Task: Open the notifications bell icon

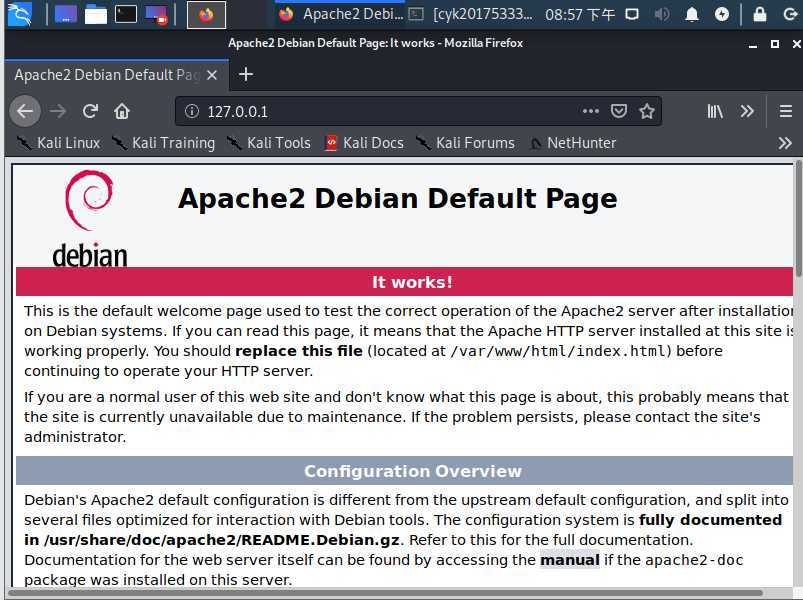Action: pyautogui.click(x=692, y=14)
